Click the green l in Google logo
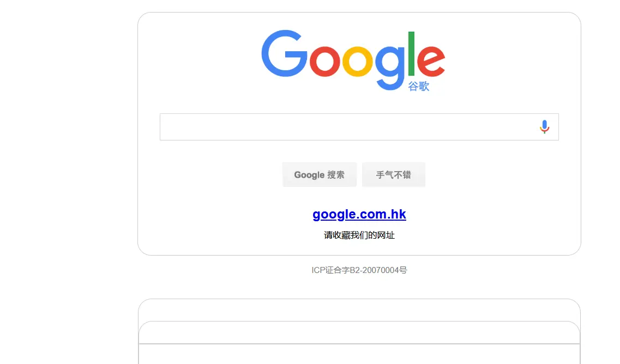The width and height of the screenshot is (620, 364). 411,53
